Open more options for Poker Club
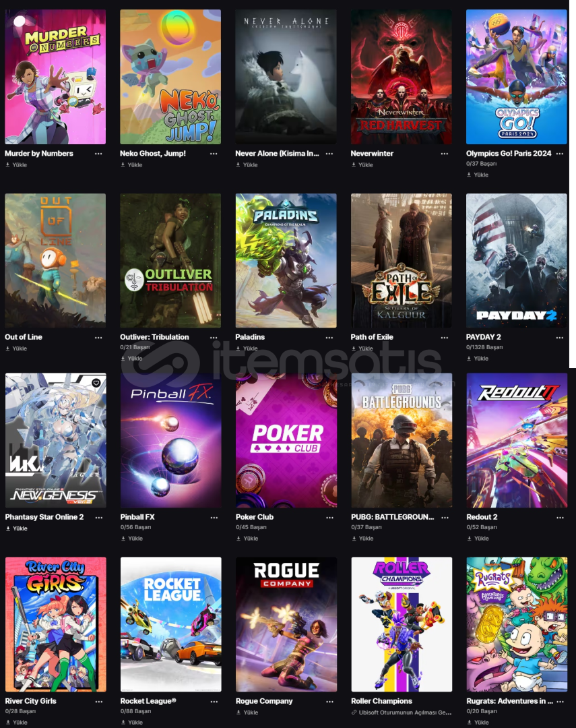The height and width of the screenshot is (728, 576). [x=329, y=517]
